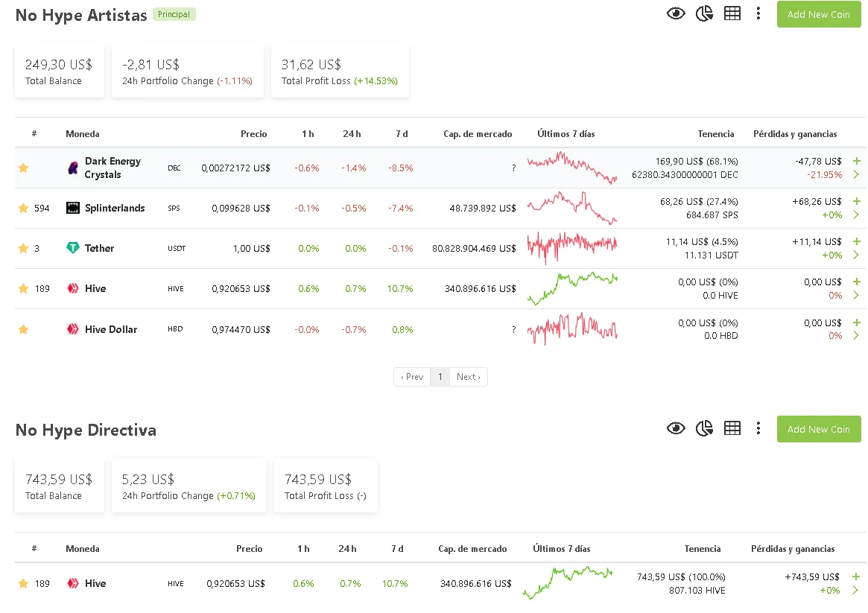Image resolution: width=868 pixels, height=613 pixels.
Task: Expand details chevron for Hive Dollar
Action: (x=856, y=335)
